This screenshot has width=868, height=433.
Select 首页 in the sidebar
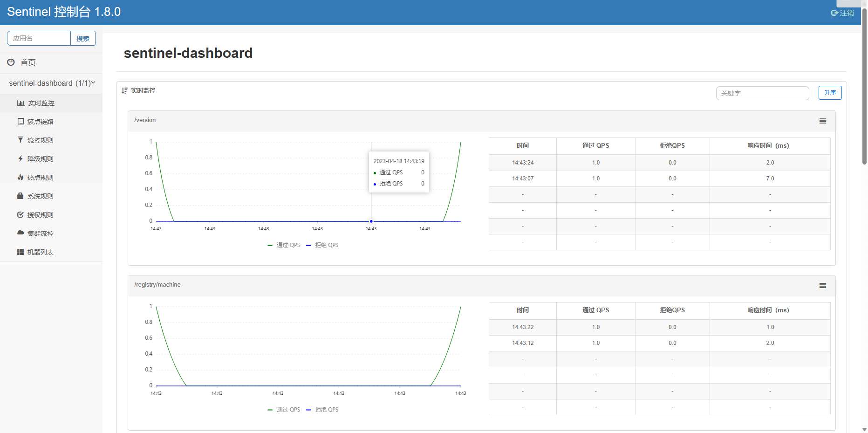pyautogui.click(x=27, y=62)
